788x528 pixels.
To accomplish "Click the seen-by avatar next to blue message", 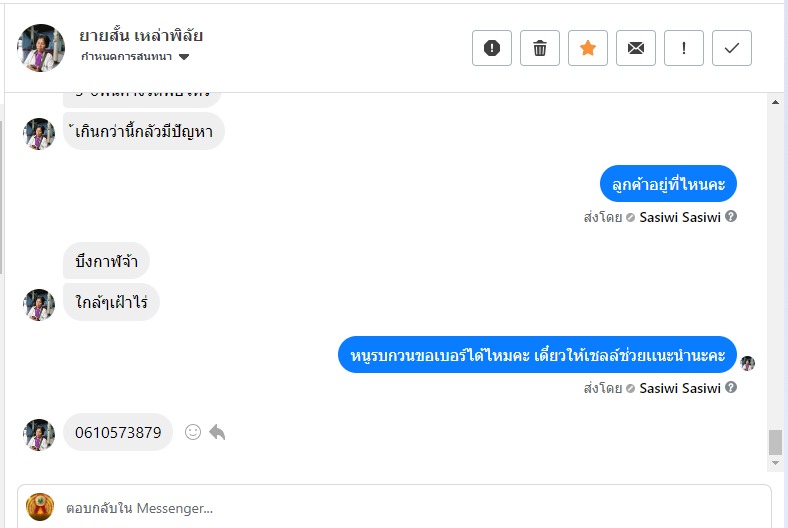I will pyautogui.click(x=748, y=363).
